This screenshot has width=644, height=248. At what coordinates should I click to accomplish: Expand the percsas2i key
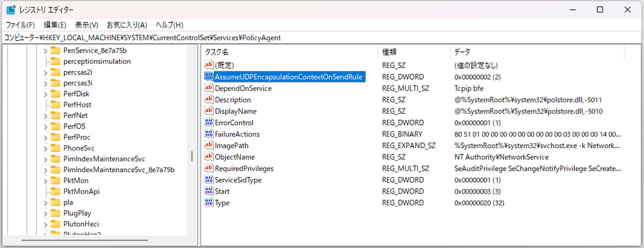[45, 72]
